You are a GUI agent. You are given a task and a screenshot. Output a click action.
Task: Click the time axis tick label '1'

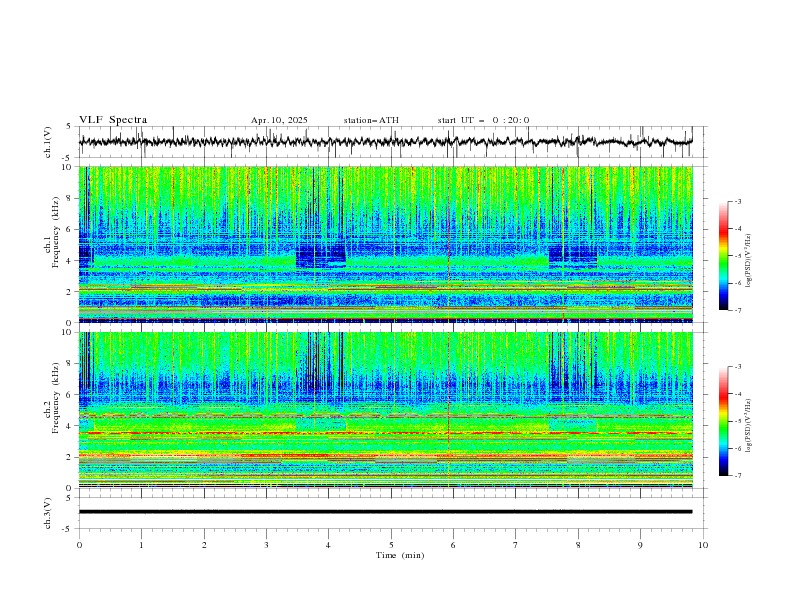(141, 545)
